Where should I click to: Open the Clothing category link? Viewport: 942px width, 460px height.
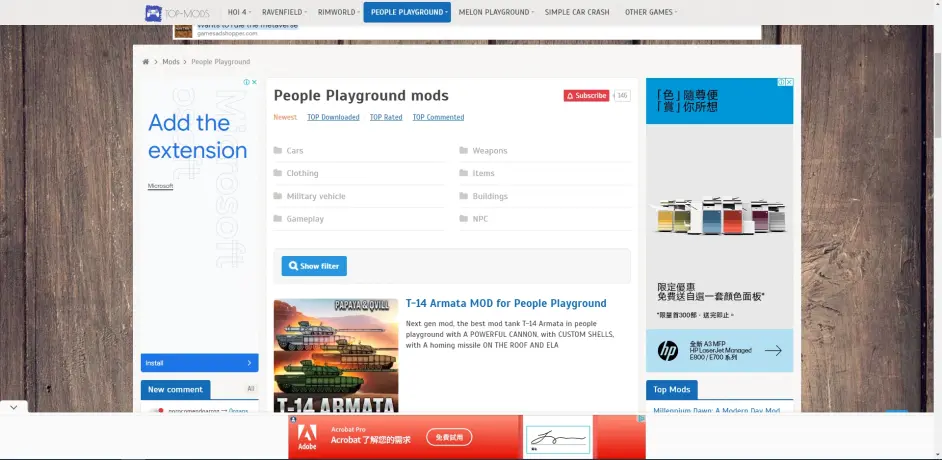click(x=302, y=173)
